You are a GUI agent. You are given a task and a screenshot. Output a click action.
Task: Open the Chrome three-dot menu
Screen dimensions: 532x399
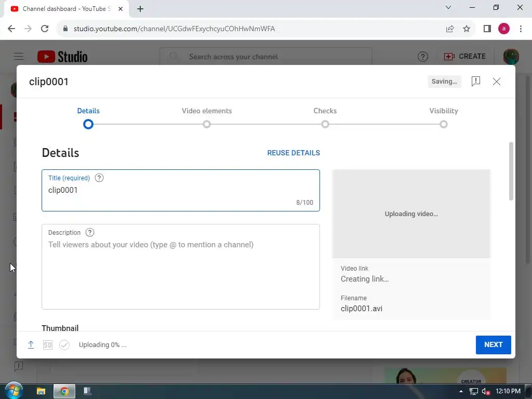tap(521, 29)
